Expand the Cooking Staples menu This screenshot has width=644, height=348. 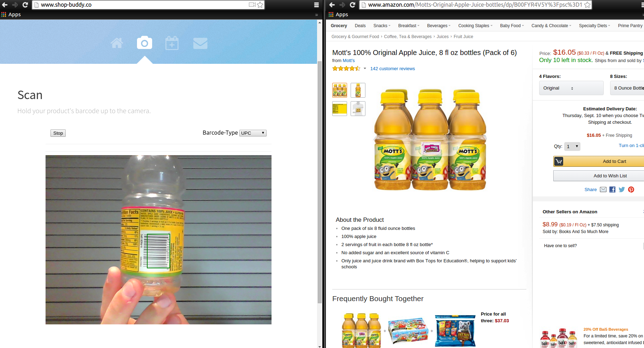(475, 26)
